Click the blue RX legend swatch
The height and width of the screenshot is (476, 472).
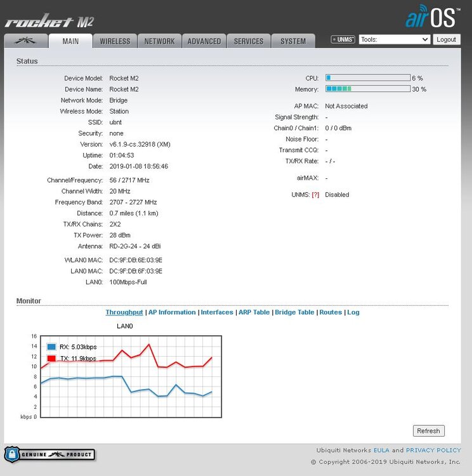(x=51, y=347)
